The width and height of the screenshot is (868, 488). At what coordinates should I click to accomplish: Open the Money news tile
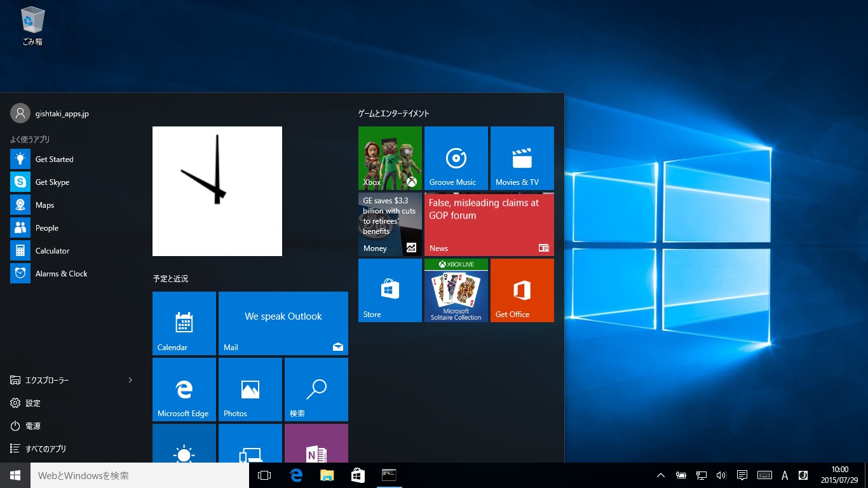click(x=390, y=224)
